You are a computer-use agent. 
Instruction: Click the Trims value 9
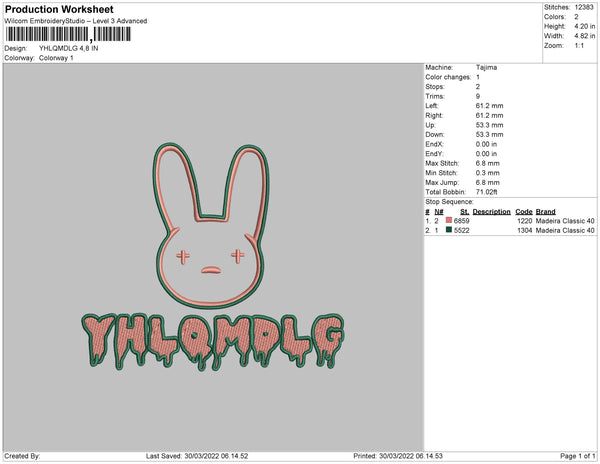coord(478,96)
